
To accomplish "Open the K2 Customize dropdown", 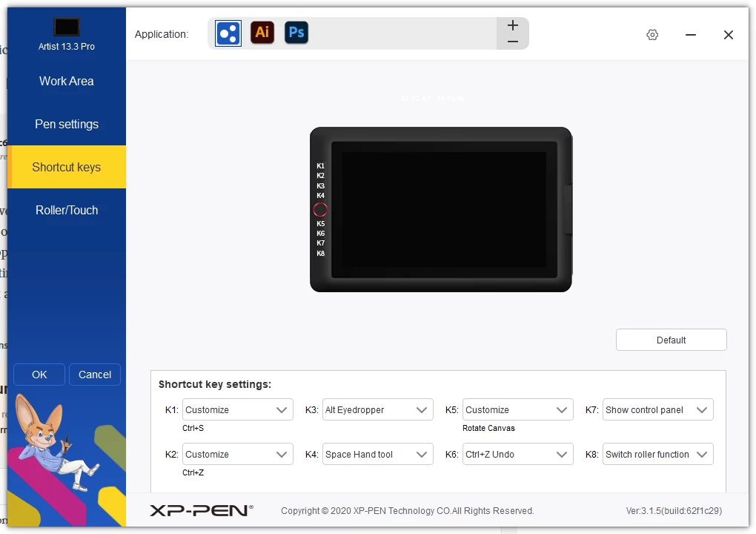I will click(238, 454).
